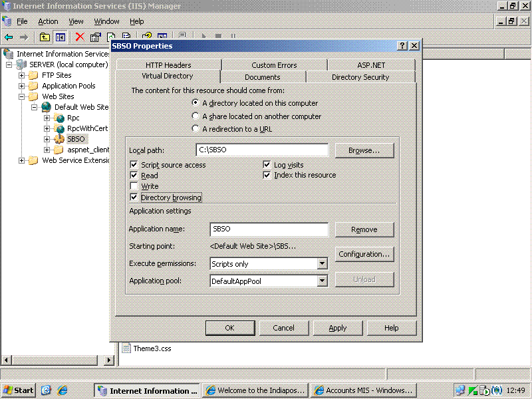
Task: Select 'A redirection to a URL' option
Action: (x=195, y=128)
